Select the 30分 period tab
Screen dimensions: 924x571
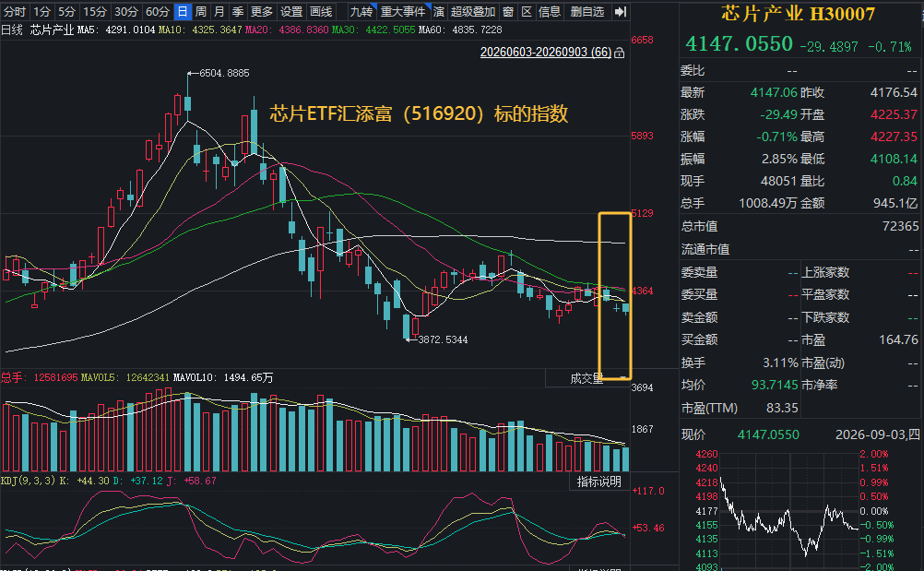click(125, 11)
